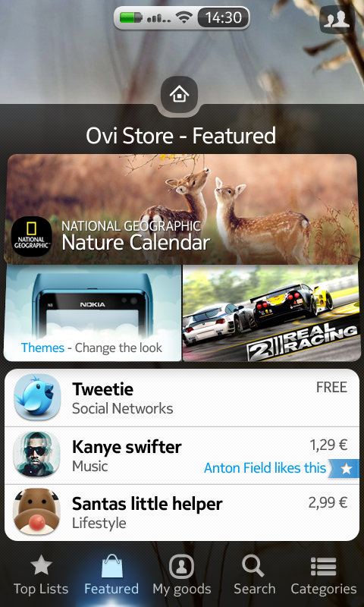Open the Categories tab
The image size is (364, 607).
(323, 575)
